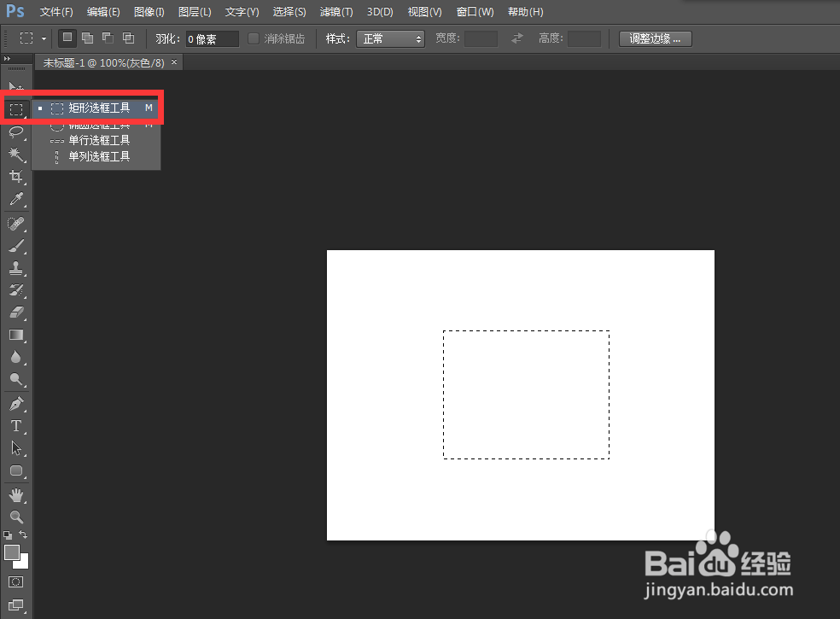Close the 未标题-1 document tab
The width and height of the screenshot is (840, 619).
coord(174,62)
